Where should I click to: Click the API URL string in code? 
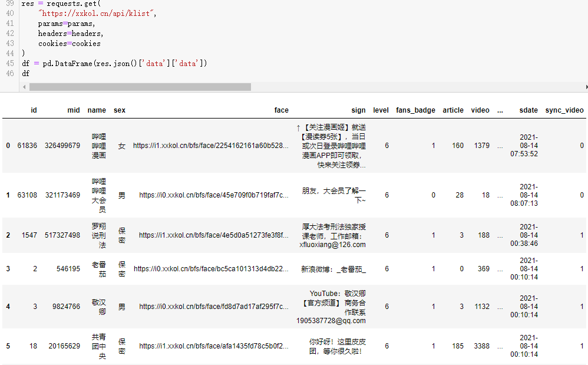97,14
